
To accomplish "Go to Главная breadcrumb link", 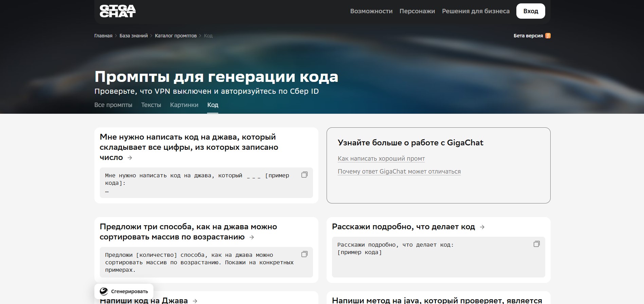I will pos(103,36).
